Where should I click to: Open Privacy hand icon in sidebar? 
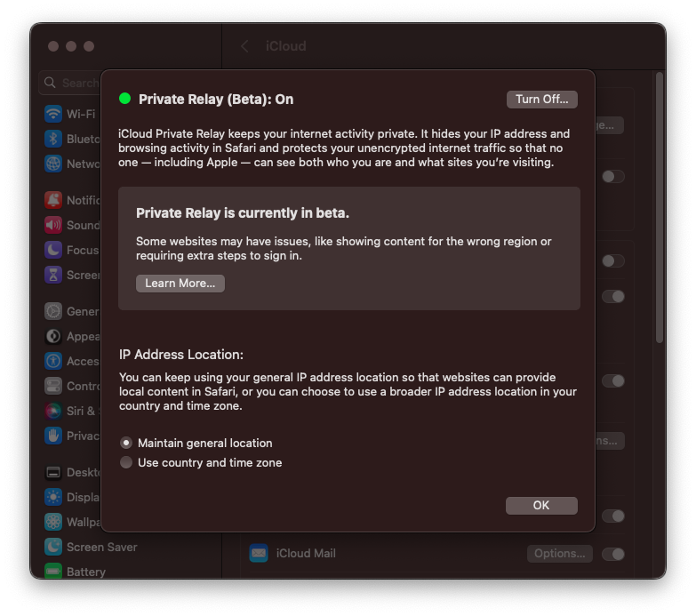(x=53, y=436)
